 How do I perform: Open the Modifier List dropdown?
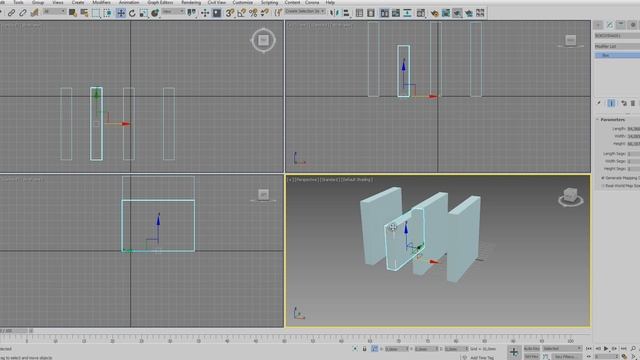617,47
